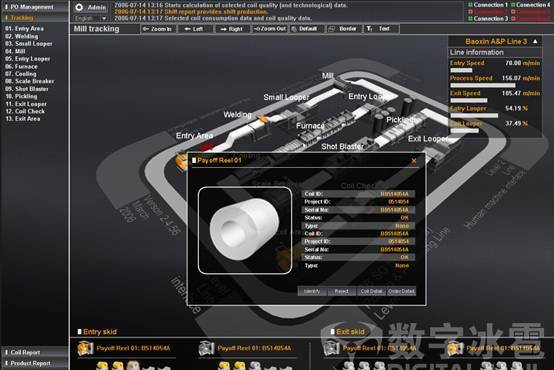Click the Coil Detail button
Image resolution: width=554 pixels, height=370 pixels.
(x=371, y=291)
